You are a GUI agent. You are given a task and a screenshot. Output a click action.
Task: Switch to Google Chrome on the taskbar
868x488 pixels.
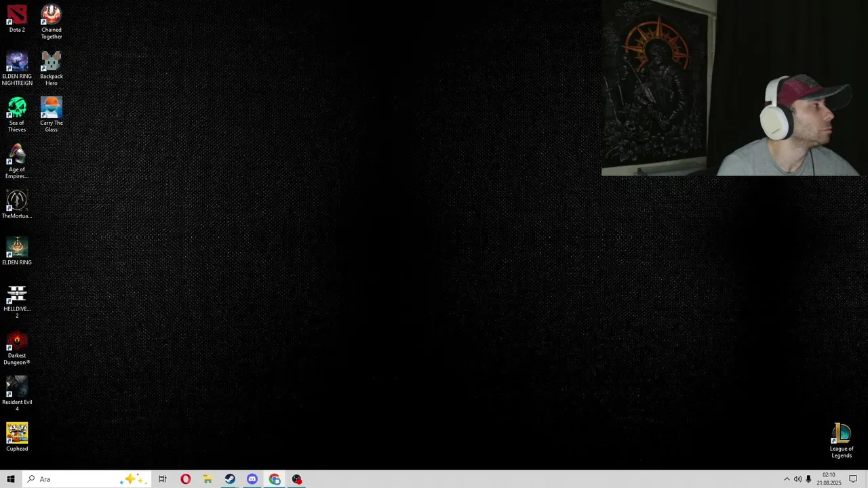click(x=275, y=479)
